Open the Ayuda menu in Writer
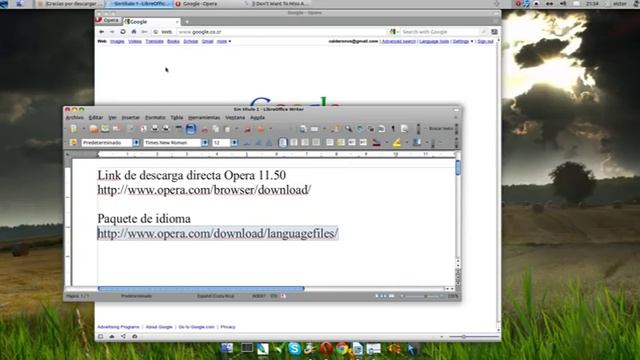This screenshot has width=640, height=360. [x=257, y=118]
